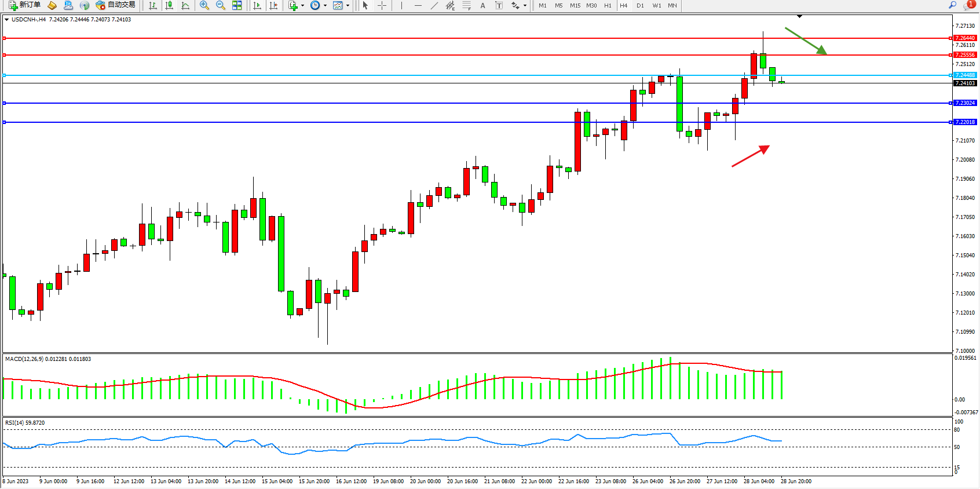Open the New Order (新订单) dialog
The height and width of the screenshot is (489, 980).
pyautogui.click(x=24, y=5)
